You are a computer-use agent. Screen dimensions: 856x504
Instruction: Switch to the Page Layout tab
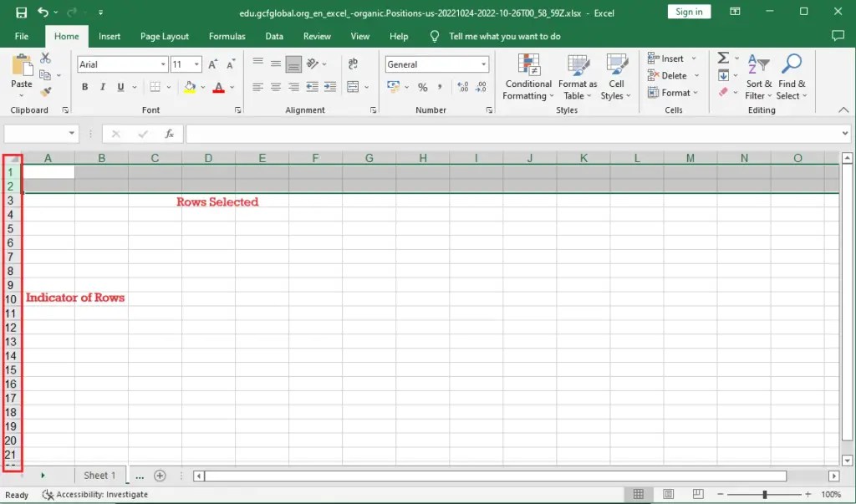(165, 36)
